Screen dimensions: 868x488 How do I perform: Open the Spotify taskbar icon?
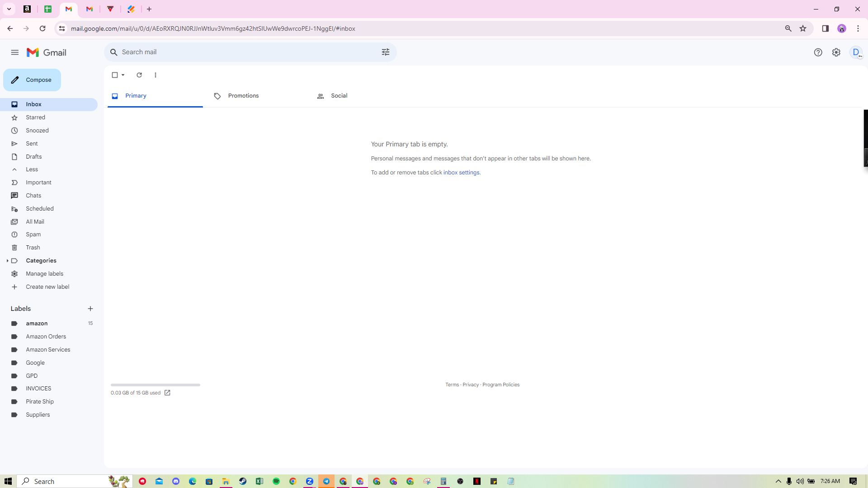click(x=276, y=481)
